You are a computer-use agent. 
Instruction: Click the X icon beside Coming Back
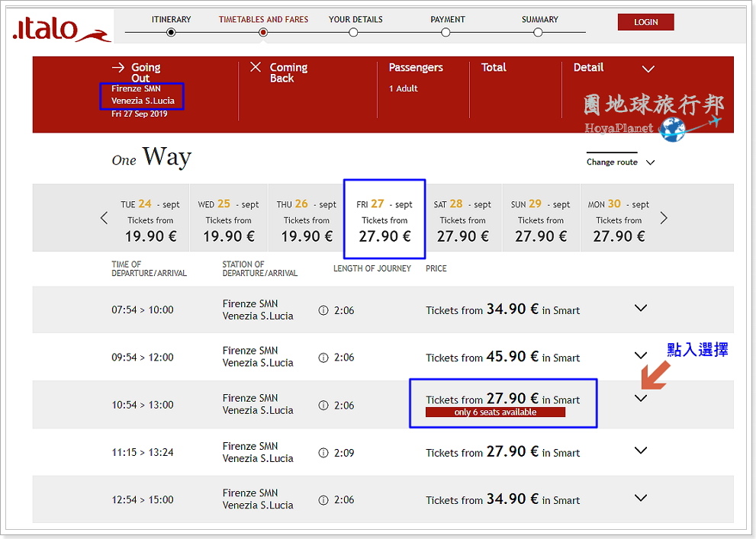pyautogui.click(x=256, y=67)
